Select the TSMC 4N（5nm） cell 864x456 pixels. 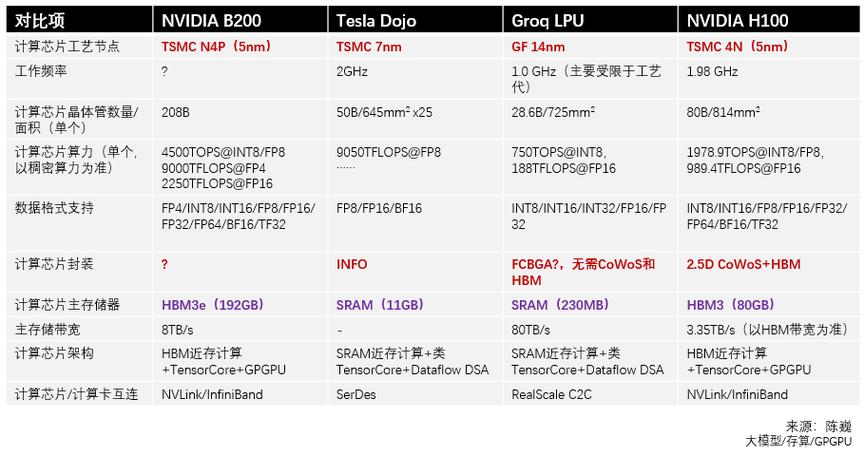point(737,47)
